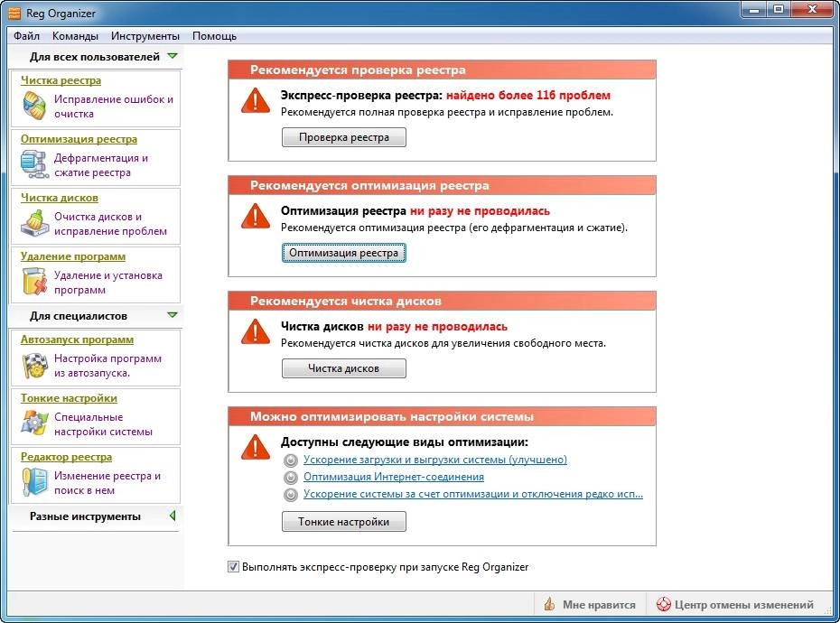The width and height of the screenshot is (840, 623).
Task: Expand the 'Разные инструменты' section
Action: [x=173, y=516]
